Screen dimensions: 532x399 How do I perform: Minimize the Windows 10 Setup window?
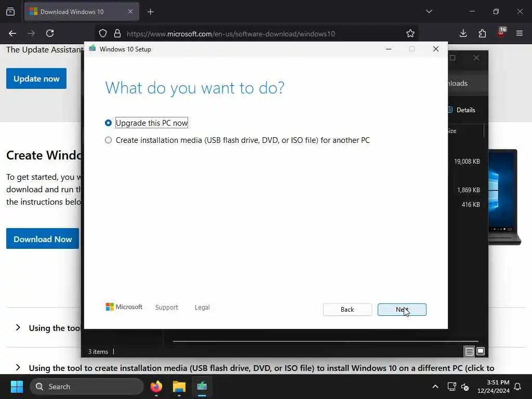(x=389, y=49)
